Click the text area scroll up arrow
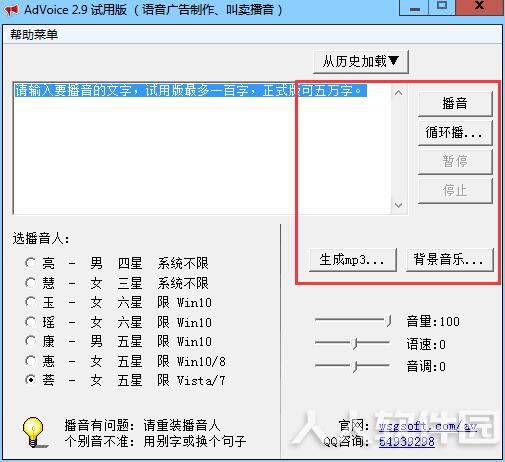Screen dimensions: 505x462 pos(399,93)
